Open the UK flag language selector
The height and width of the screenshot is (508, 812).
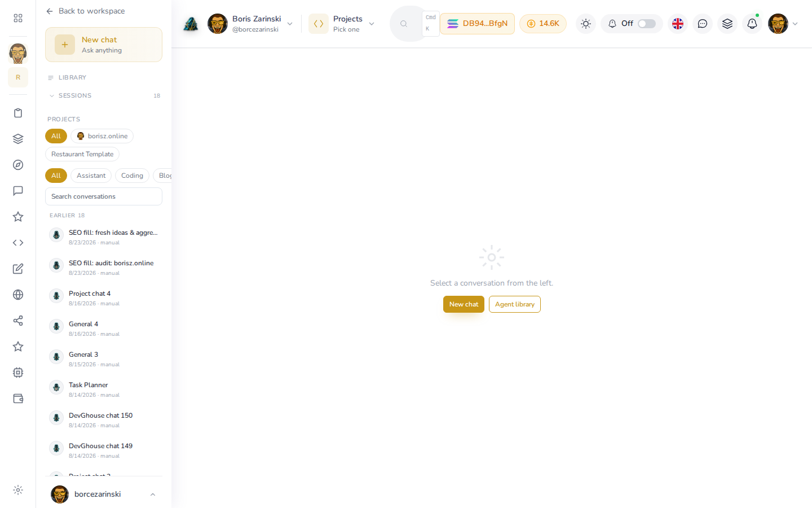[678, 24]
